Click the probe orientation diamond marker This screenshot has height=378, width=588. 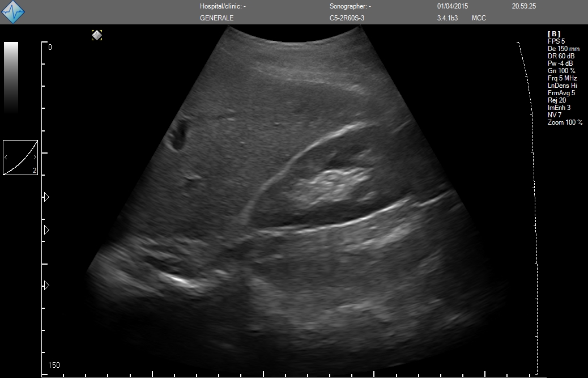click(97, 35)
